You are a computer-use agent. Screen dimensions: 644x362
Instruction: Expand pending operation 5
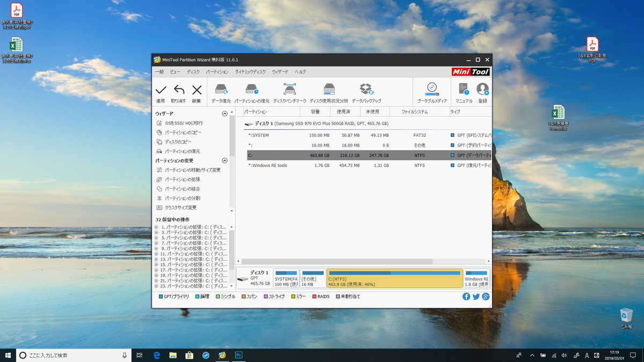[x=156, y=238]
